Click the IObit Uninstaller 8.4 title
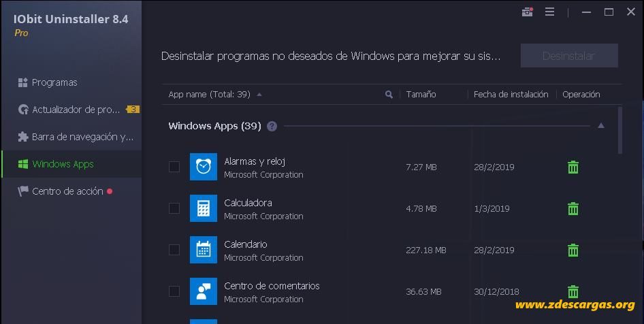 [71, 19]
